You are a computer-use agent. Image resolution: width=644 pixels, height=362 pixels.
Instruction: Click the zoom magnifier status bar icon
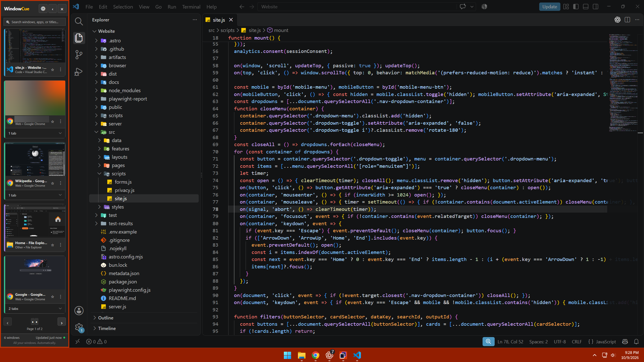(488, 342)
